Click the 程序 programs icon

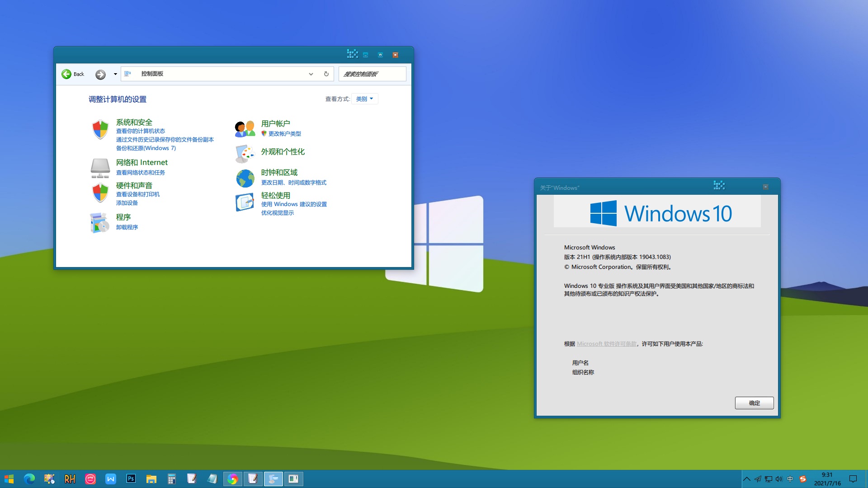pyautogui.click(x=99, y=223)
